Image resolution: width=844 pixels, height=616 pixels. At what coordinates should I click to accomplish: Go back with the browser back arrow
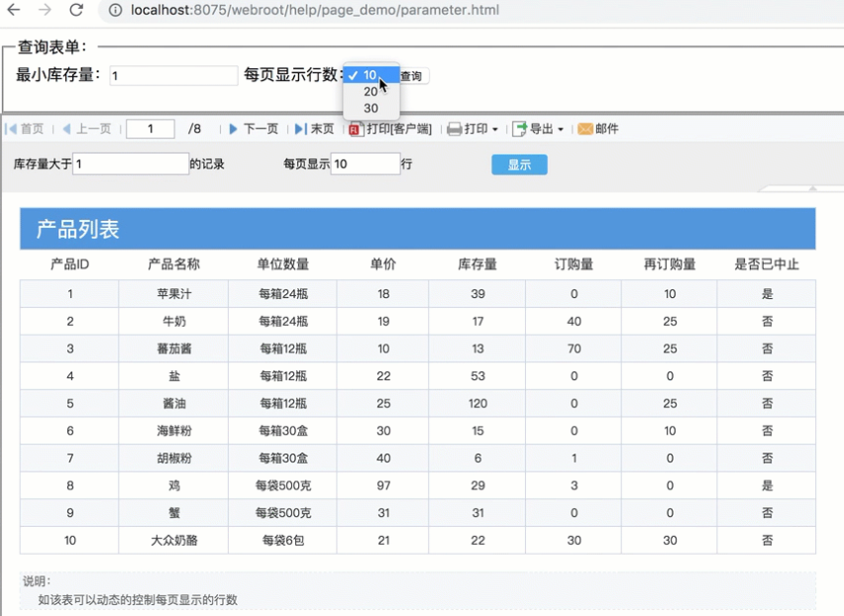(x=14, y=10)
